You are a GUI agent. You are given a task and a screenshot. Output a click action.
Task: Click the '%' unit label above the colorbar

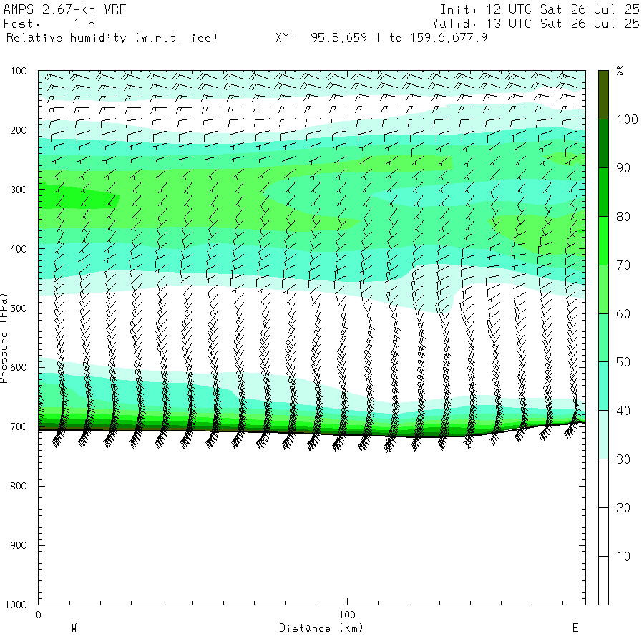620,71
